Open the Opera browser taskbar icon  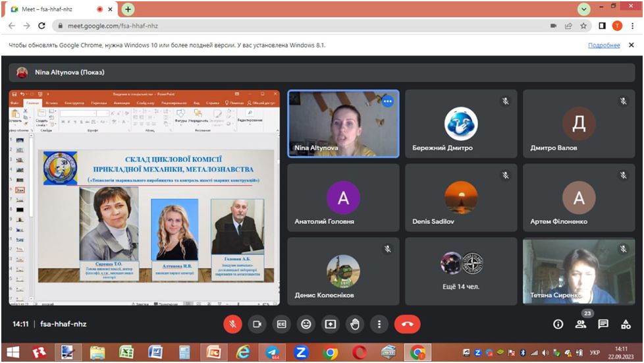pyautogui.click(x=360, y=352)
